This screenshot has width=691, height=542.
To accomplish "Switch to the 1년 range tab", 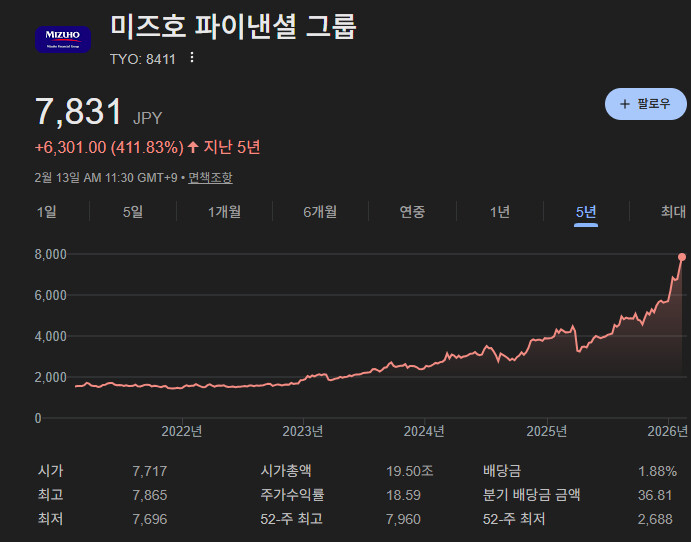I will tap(500, 212).
